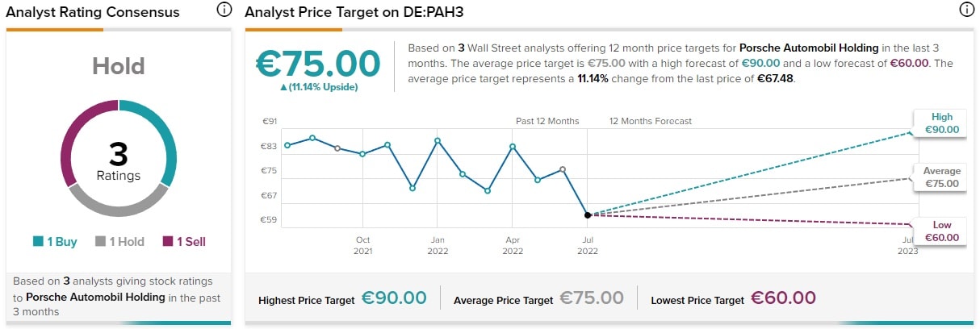
Task: Click the gray Hold segment of donut chart
Action: pos(118,204)
